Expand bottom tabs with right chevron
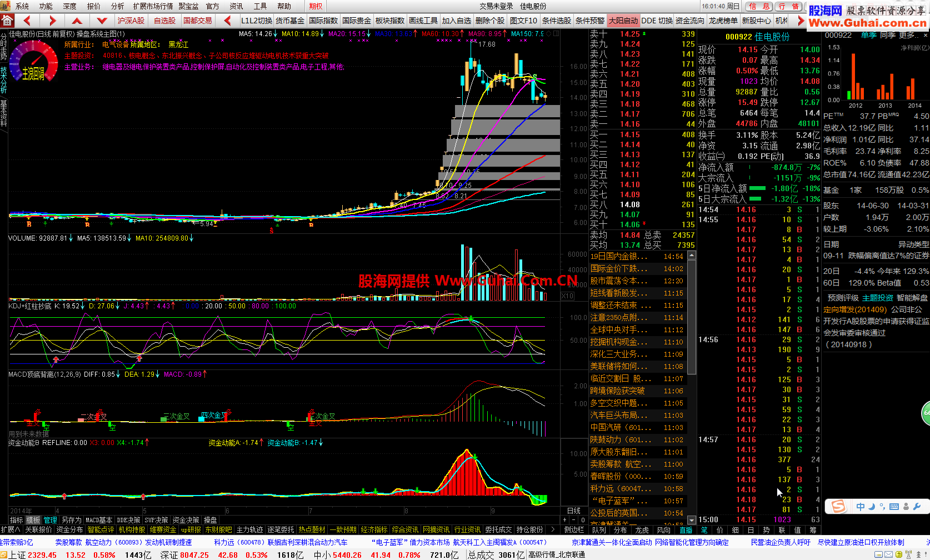Screen dimensions: 930x560 click(x=553, y=529)
